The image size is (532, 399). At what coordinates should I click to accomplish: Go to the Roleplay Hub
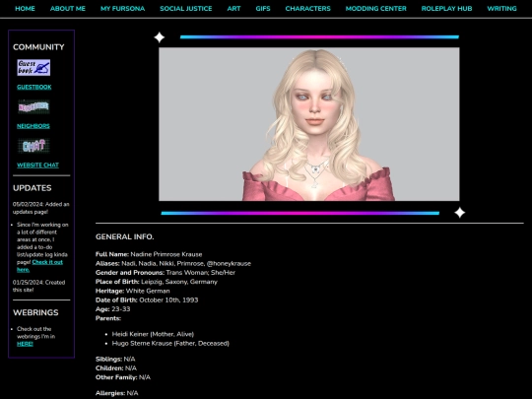pyautogui.click(x=446, y=9)
